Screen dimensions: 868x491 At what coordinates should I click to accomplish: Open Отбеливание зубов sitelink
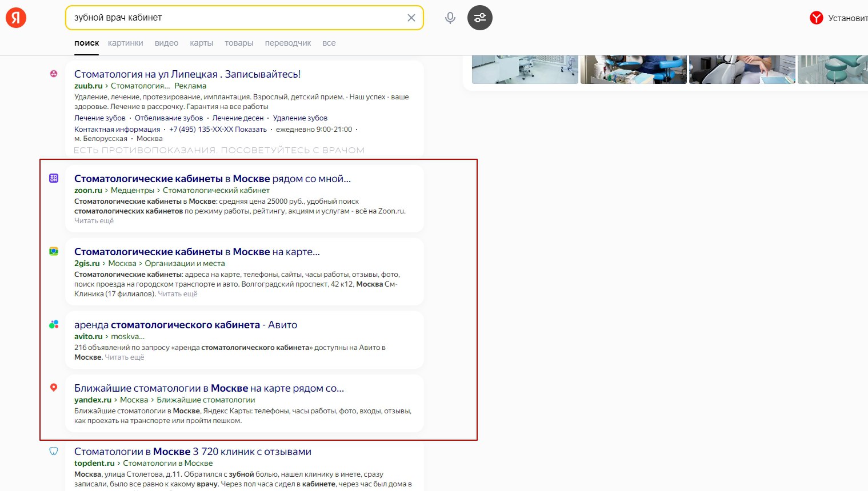[x=169, y=118]
